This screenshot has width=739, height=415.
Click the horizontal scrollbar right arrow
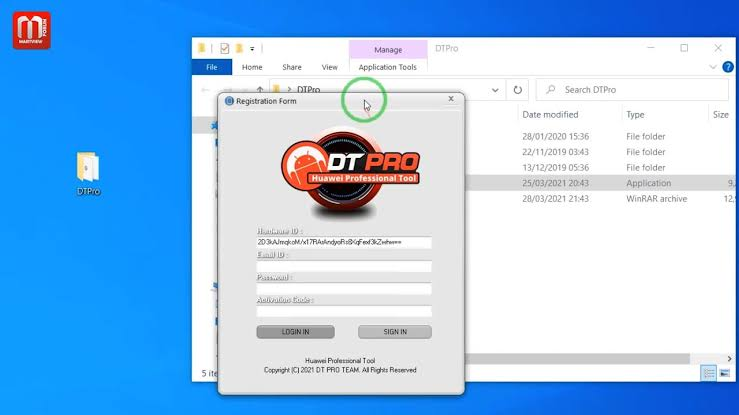[729, 359]
